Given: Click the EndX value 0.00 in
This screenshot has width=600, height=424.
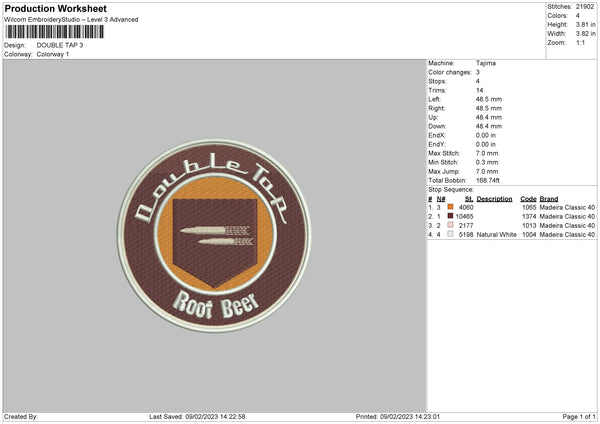Looking at the screenshot, I should (486, 135).
